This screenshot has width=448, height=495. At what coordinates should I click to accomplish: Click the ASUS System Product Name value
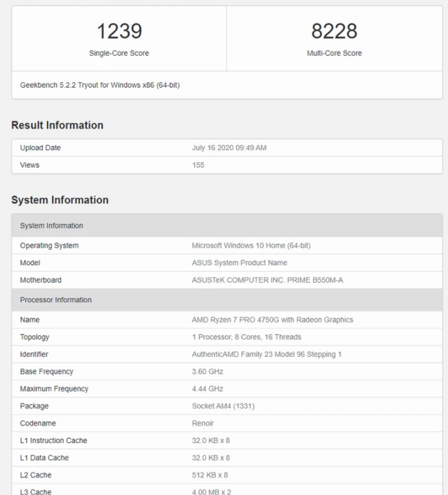(240, 263)
